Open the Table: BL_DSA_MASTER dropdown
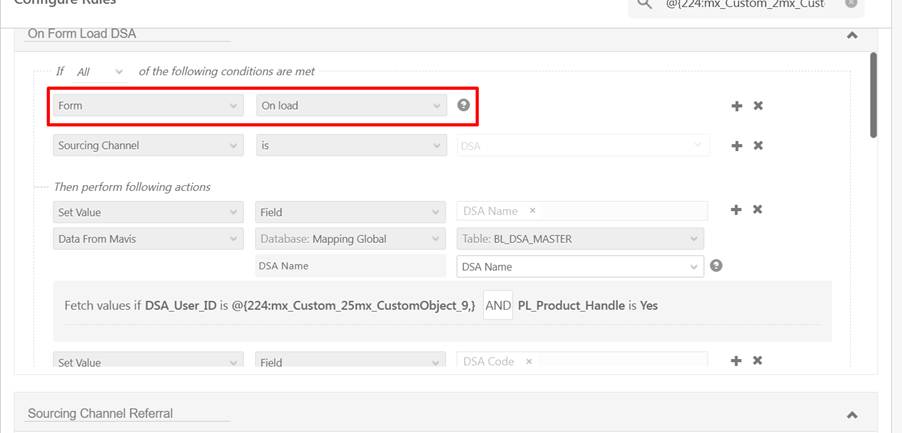Screen dimensions: 902x433 point(580,239)
